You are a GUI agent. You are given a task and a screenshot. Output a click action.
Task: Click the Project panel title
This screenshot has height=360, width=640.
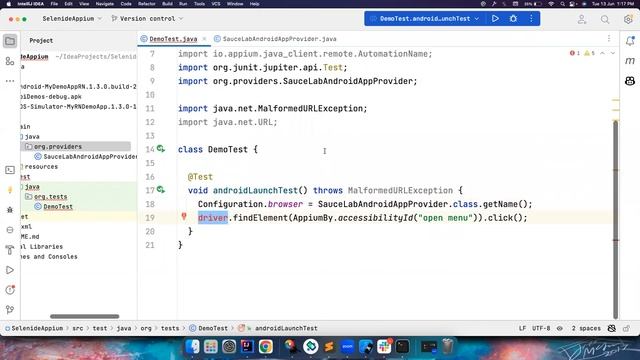point(41,41)
